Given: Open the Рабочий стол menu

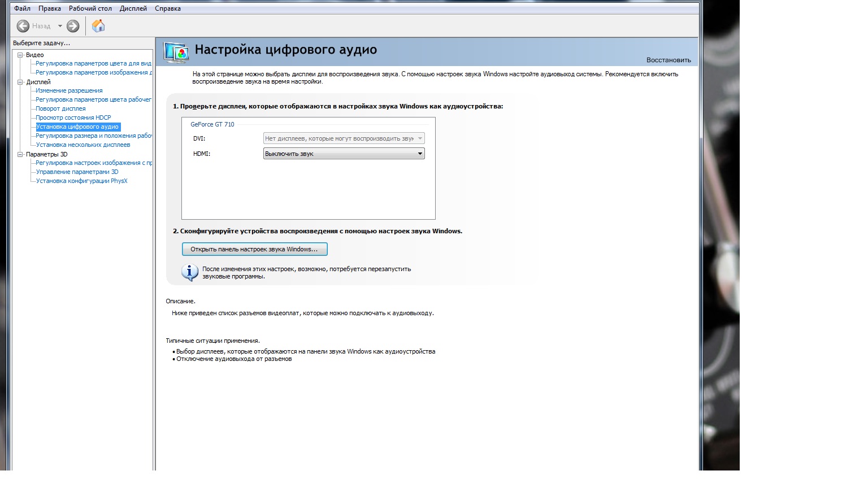Looking at the screenshot, I should [x=90, y=8].
